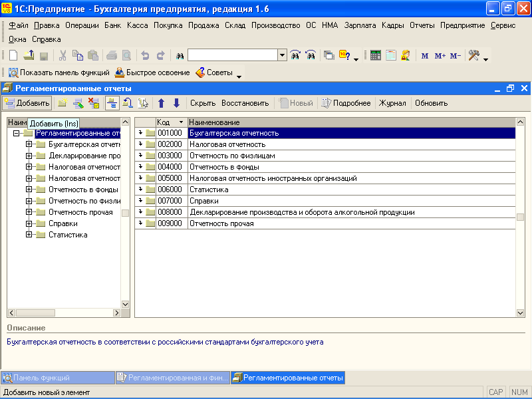Image resolution: width=532 pixels, height=399 pixels.
Task: Click the New group folder icon
Action: click(x=63, y=103)
